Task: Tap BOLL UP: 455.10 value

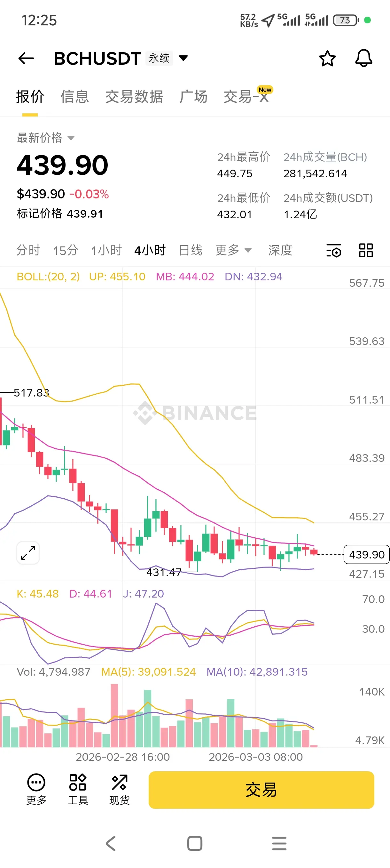Action: [117, 277]
